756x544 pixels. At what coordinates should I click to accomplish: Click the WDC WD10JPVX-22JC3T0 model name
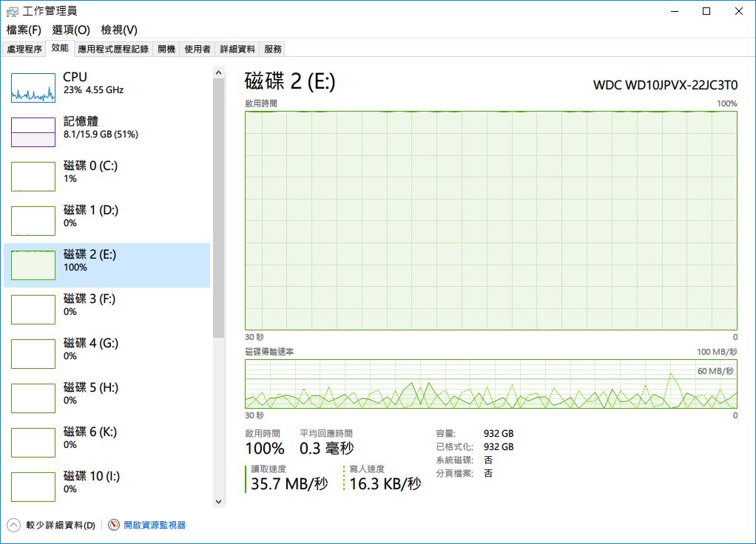665,85
